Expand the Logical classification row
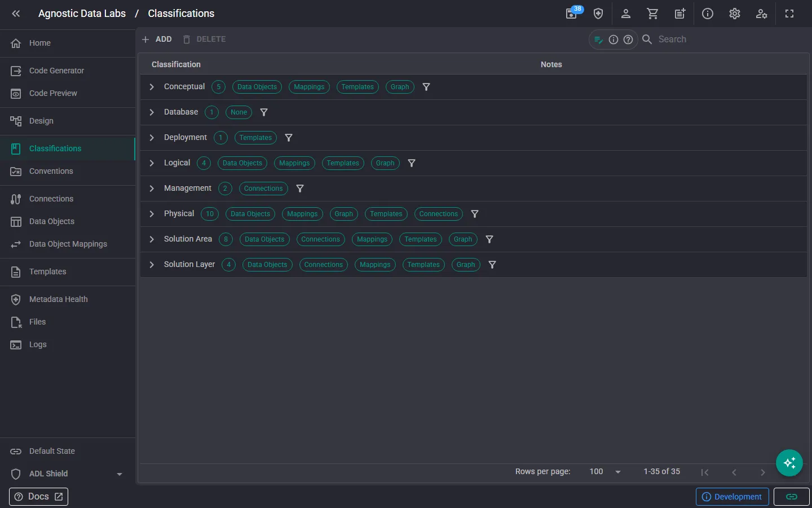Image resolution: width=812 pixels, height=508 pixels. [x=152, y=163]
